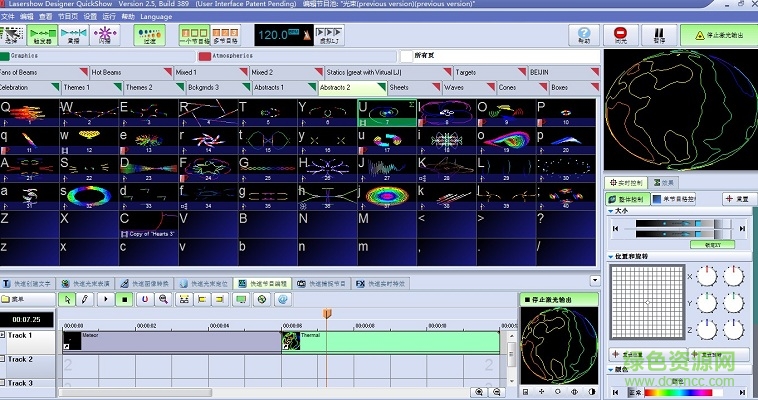Click the timeline stop button
The image size is (758, 400).
click(x=126, y=299)
